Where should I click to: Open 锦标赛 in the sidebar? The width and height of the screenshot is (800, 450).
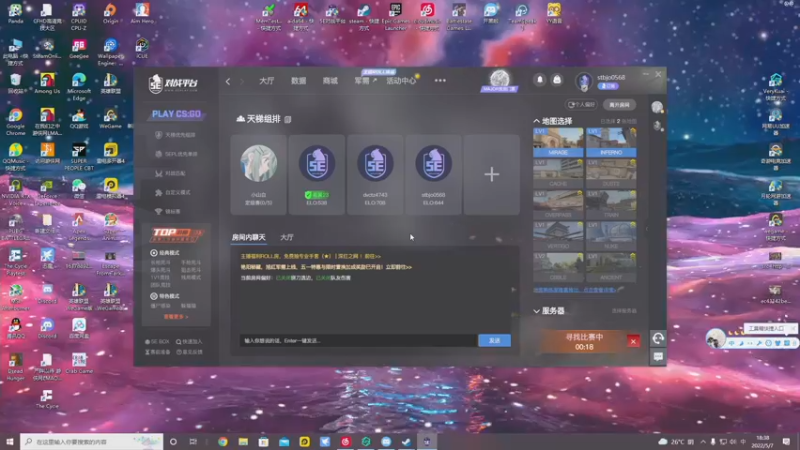[x=168, y=211]
